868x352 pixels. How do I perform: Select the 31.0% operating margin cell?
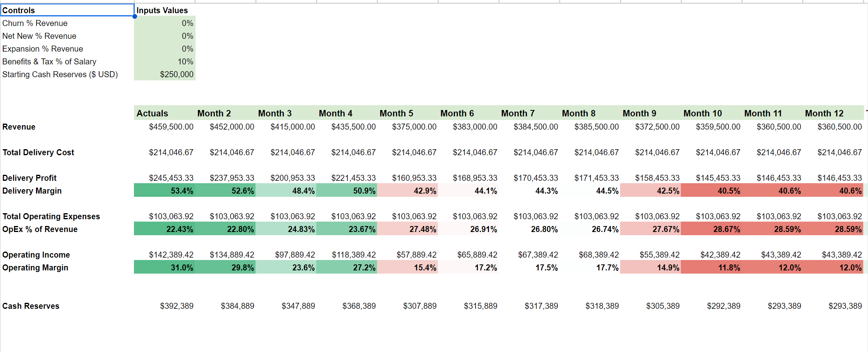coord(165,268)
